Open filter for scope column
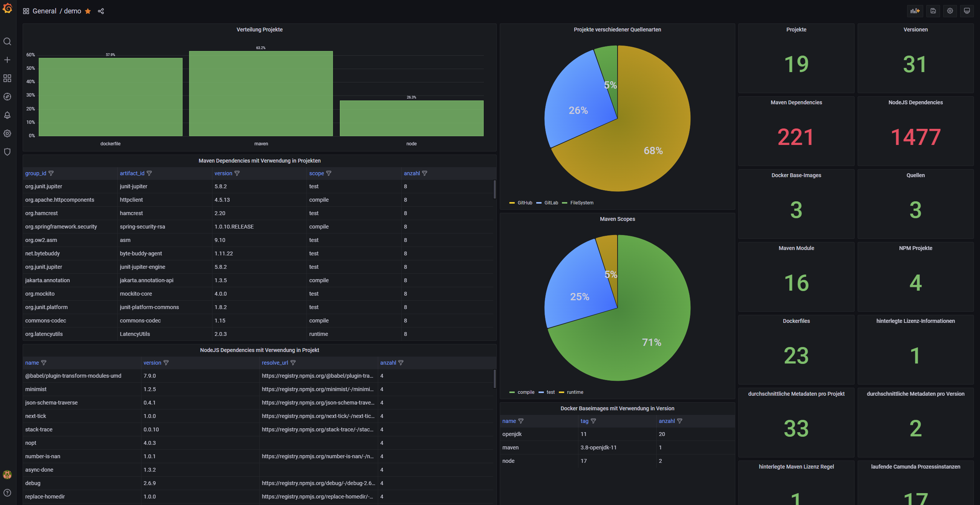The height and width of the screenshot is (505, 980). point(329,173)
